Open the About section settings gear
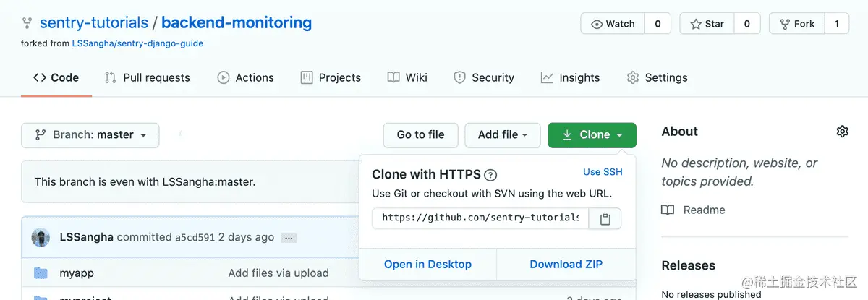Screen dimensions: 868x300 coord(842,132)
